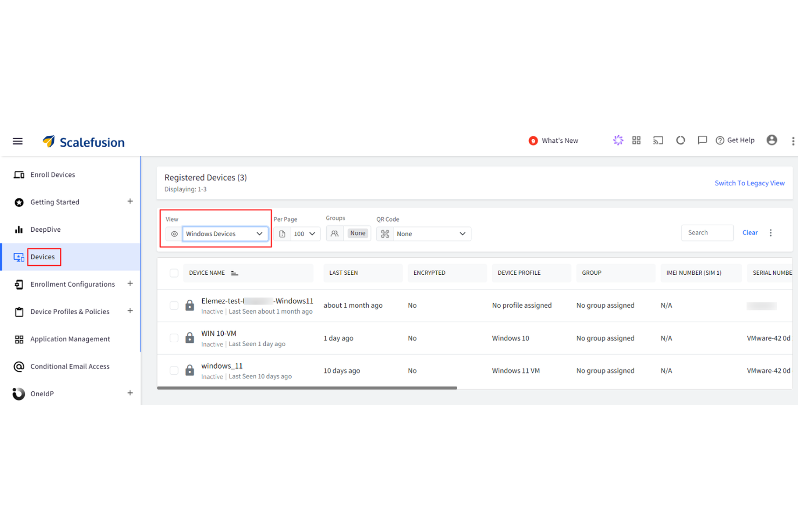The height and width of the screenshot is (532, 798).
Task: Click the Scalefusion logo
Action: click(84, 142)
